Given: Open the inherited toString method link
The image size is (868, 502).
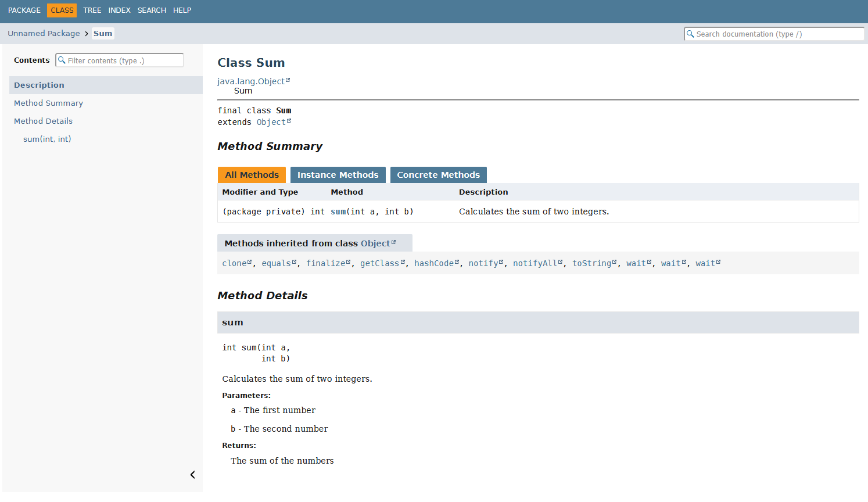Looking at the screenshot, I should click(594, 263).
